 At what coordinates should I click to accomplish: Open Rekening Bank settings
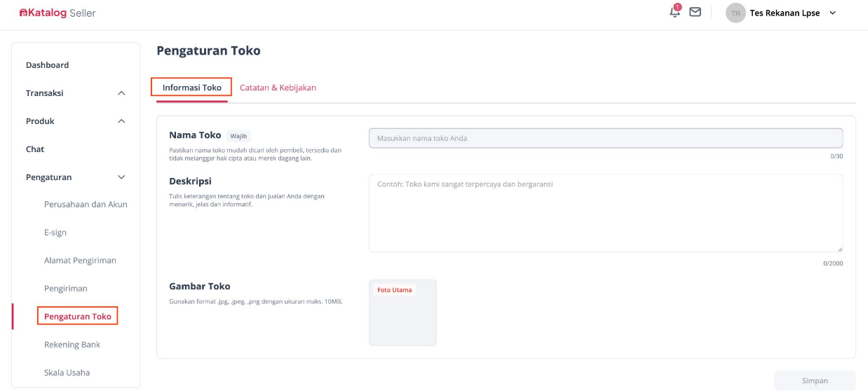[72, 345]
